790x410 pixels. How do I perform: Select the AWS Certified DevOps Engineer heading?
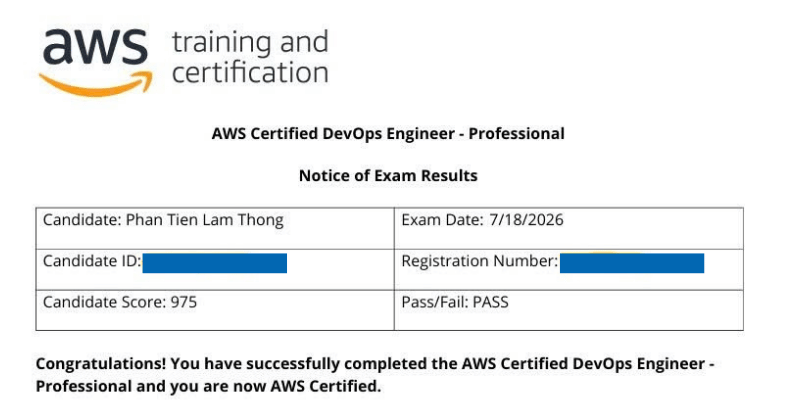click(x=388, y=133)
